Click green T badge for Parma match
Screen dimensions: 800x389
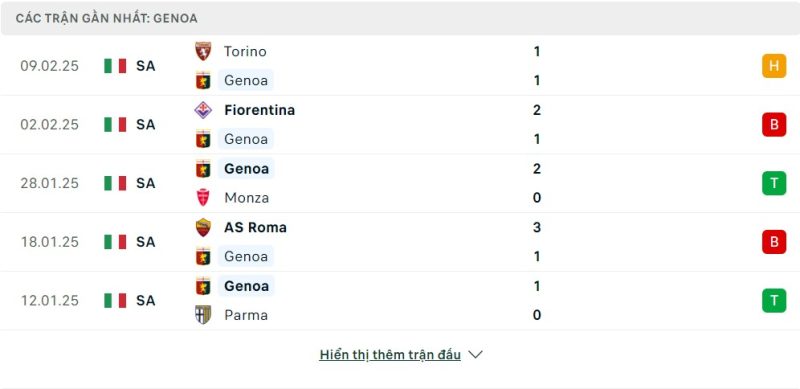774,300
